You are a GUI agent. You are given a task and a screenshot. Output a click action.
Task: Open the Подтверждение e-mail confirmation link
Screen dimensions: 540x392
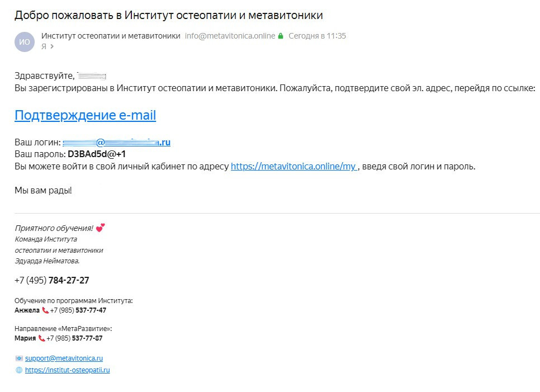coord(85,115)
